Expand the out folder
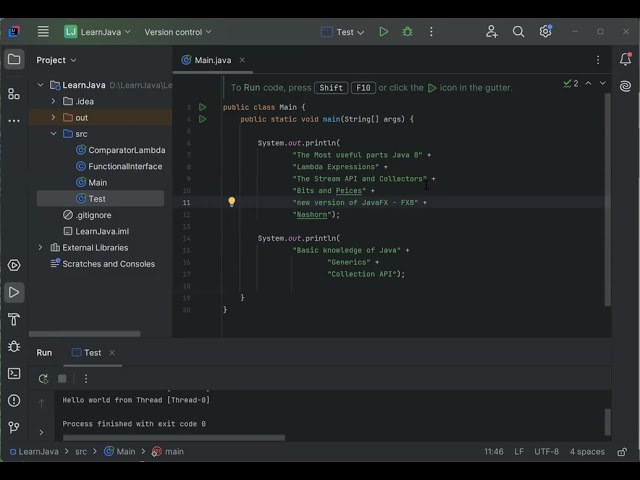640x480 pixels. point(53,118)
